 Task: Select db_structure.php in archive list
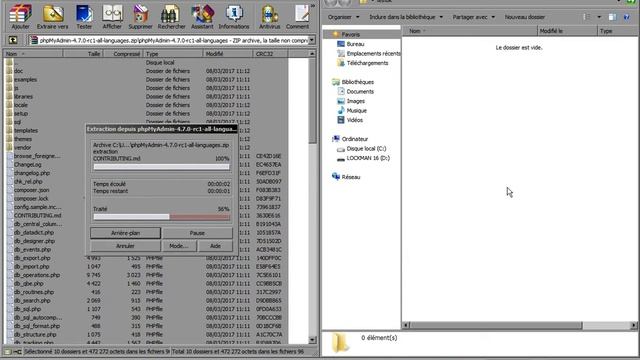pos(35,334)
